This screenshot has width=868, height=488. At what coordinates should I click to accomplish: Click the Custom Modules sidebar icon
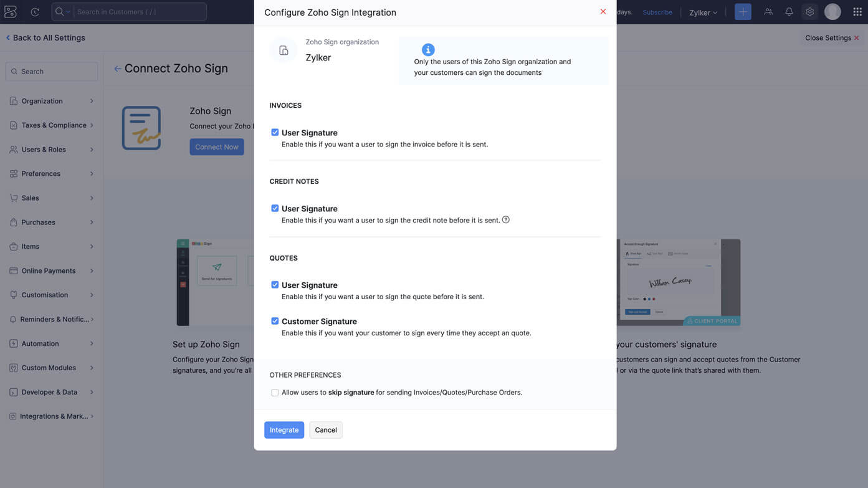14,368
